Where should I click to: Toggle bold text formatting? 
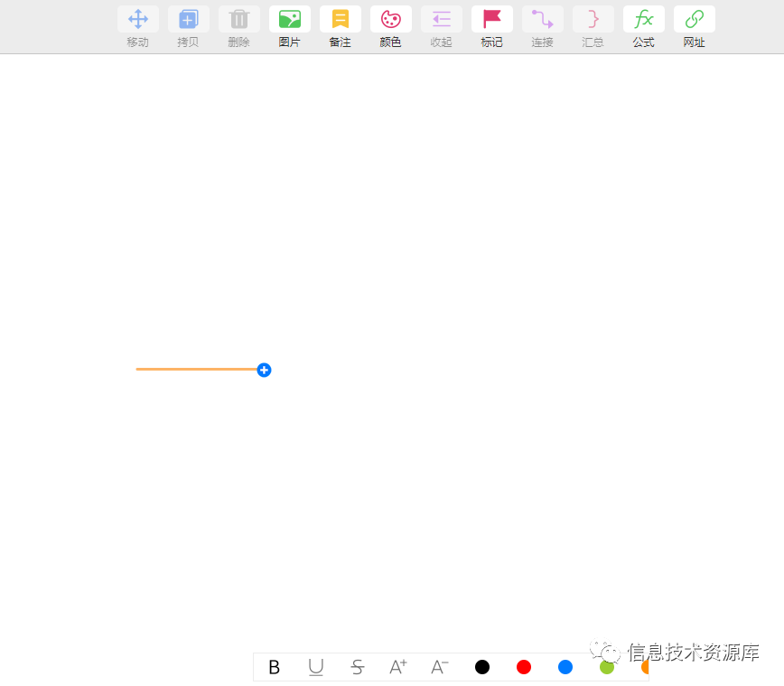point(275,667)
